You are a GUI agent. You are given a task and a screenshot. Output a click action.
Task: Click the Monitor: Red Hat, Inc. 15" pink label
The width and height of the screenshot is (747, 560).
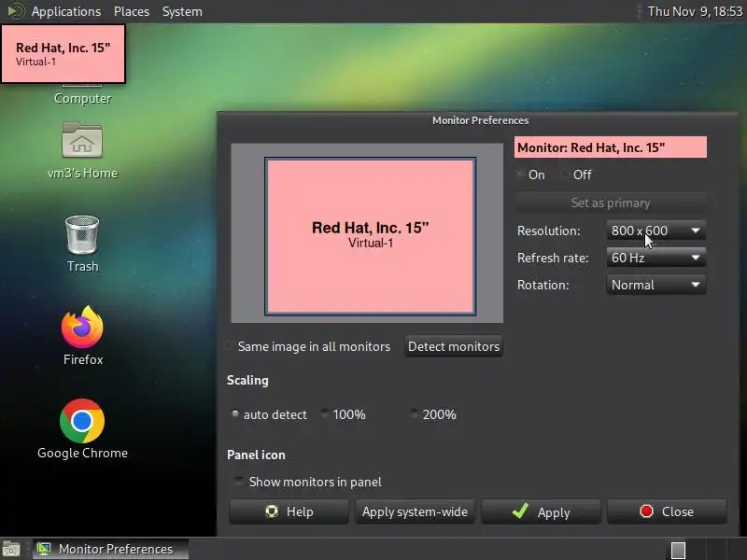click(611, 147)
